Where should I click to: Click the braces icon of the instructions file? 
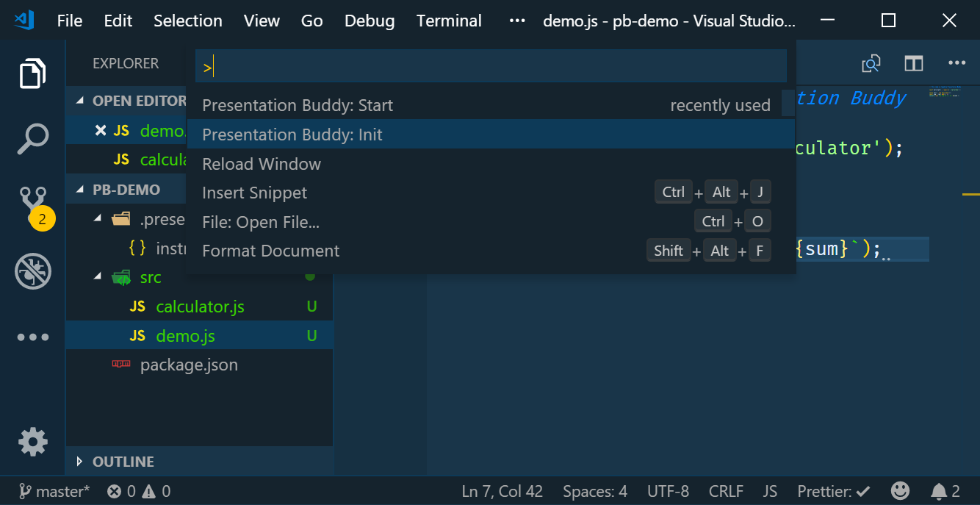[x=137, y=248]
